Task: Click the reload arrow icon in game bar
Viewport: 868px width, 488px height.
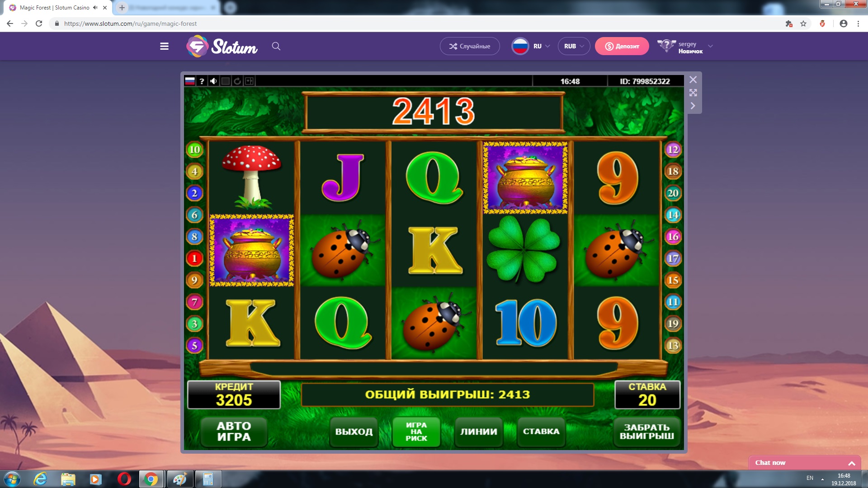Action: pos(237,81)
